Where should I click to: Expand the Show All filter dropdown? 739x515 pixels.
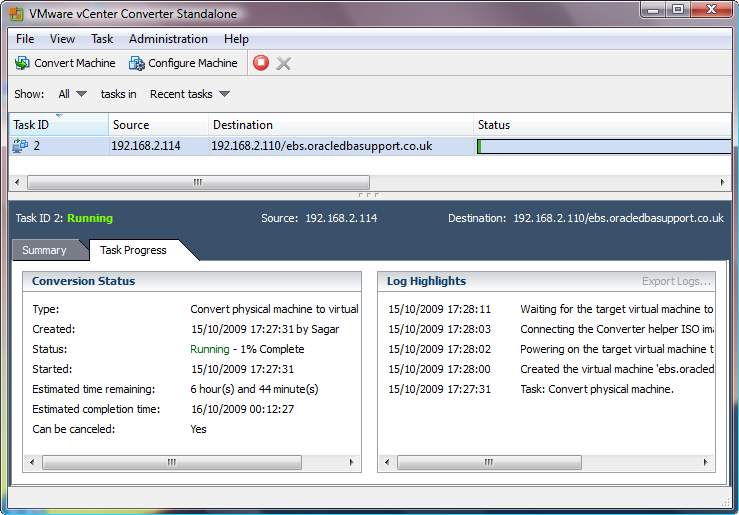click(73, 94)
